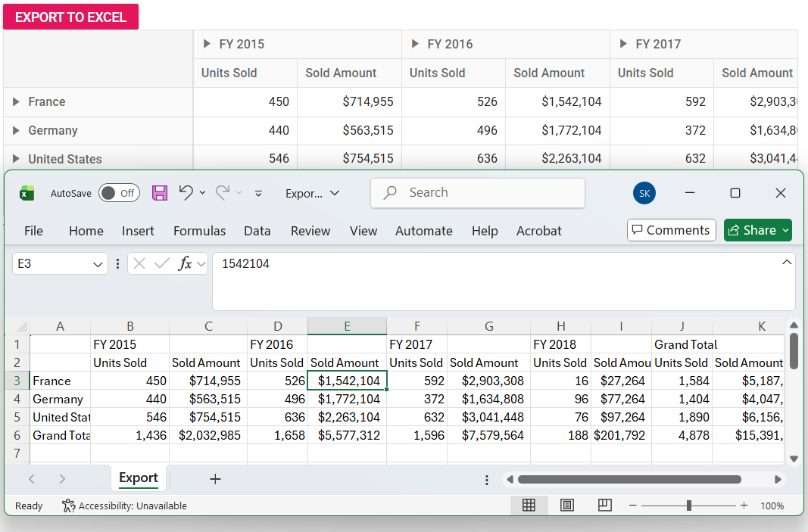Viewport: 808px width, 532px height.
Task: Confirm entry with checkmark icon
Action: pos(162,263)
